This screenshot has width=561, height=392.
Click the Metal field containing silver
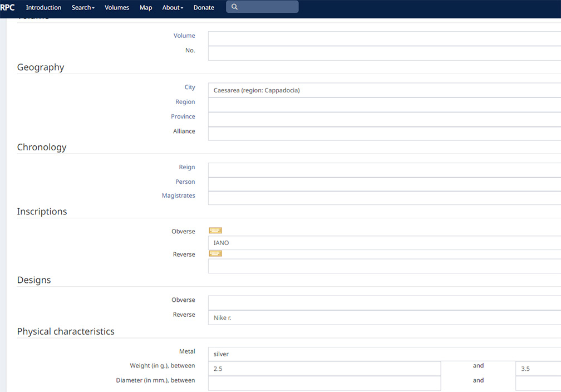click(385, 354)
